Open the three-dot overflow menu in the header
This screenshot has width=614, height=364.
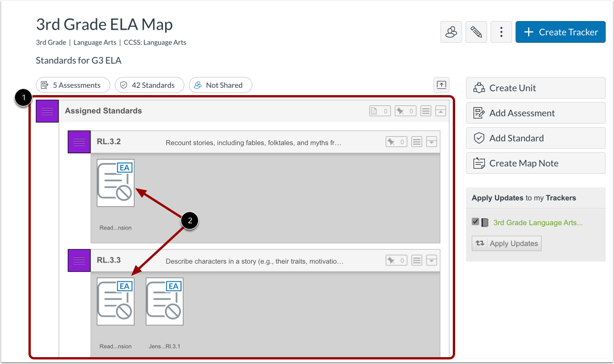click(501, 32)
